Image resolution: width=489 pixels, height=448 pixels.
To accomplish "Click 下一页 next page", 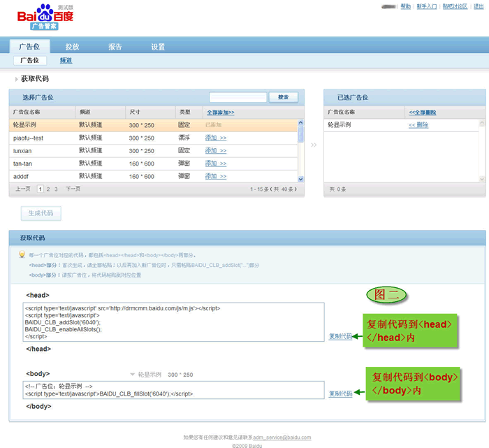I will pyautogui.click(x=73, y=189).
